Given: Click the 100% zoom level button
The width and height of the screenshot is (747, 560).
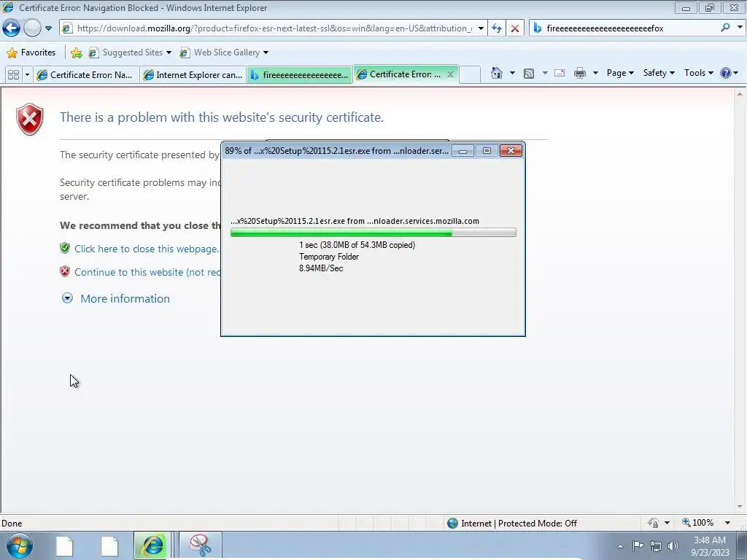Looking at the screenshot, I should coord(697,522).
